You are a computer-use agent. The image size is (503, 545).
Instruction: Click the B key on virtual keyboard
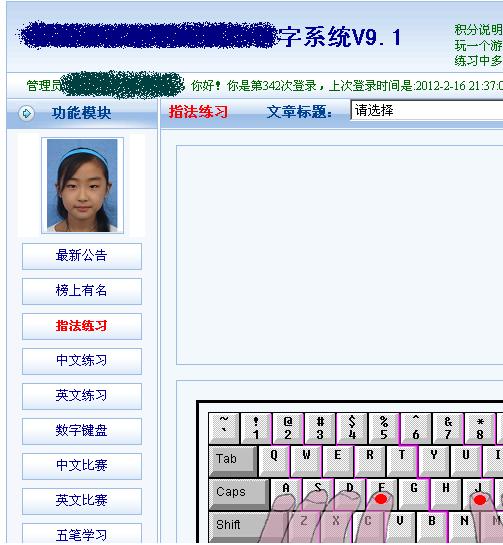tap(432, 526)
